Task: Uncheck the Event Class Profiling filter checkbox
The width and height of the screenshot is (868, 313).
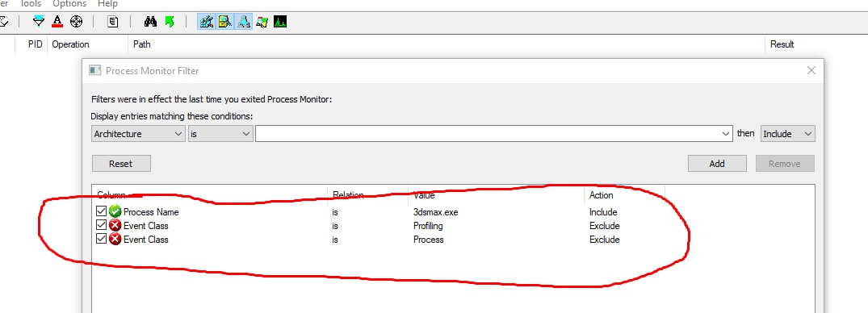Action: point(101,226)
